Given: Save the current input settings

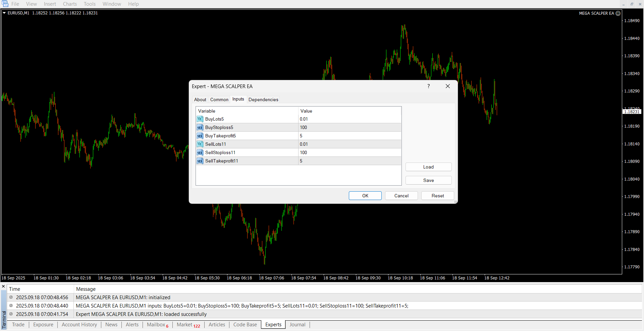Looking at the screenshot, I should pos(428,180).
